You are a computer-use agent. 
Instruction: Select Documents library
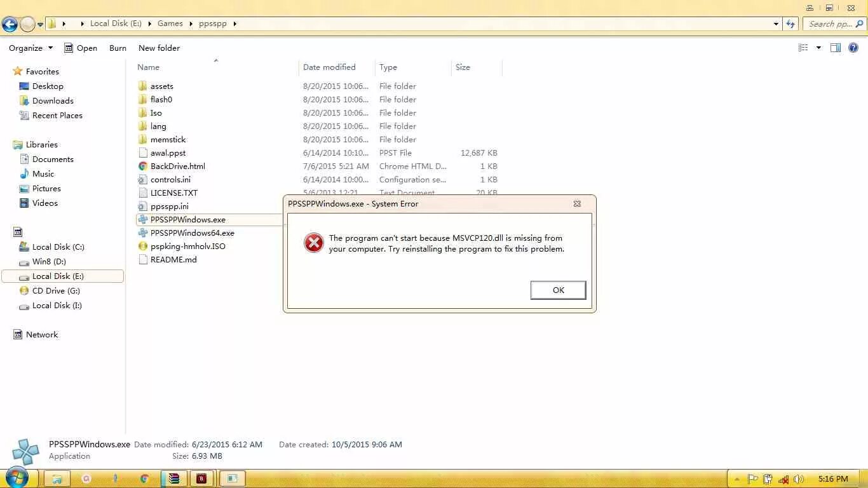[53, 159]
